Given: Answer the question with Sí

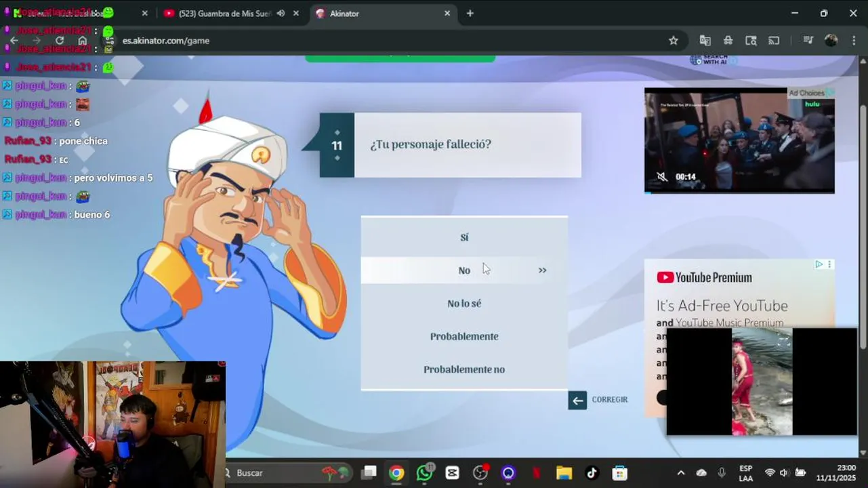Looking at the screenshot, I should click(x=464, y=237).
